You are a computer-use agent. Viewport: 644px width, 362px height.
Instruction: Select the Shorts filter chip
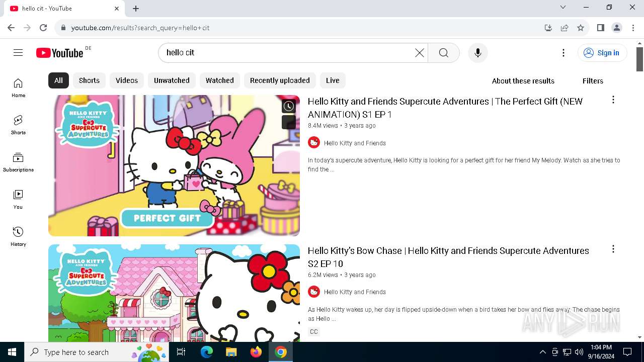coord(89,80)
